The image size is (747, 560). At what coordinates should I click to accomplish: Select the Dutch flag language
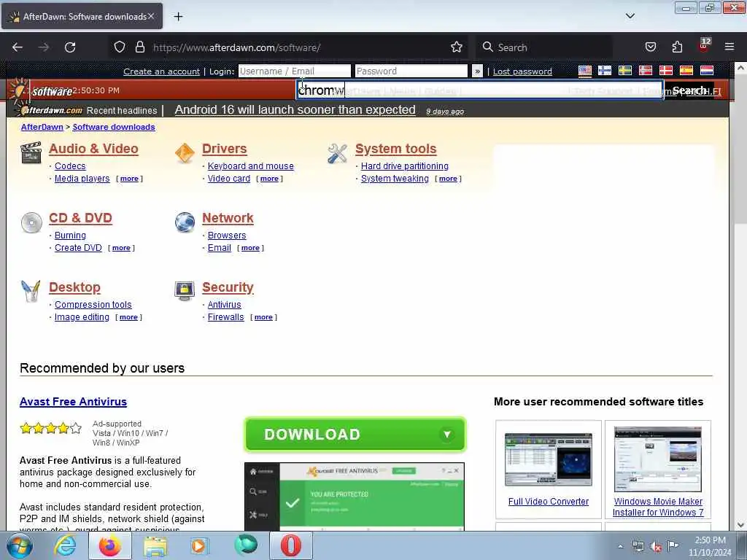coord(706,71)
